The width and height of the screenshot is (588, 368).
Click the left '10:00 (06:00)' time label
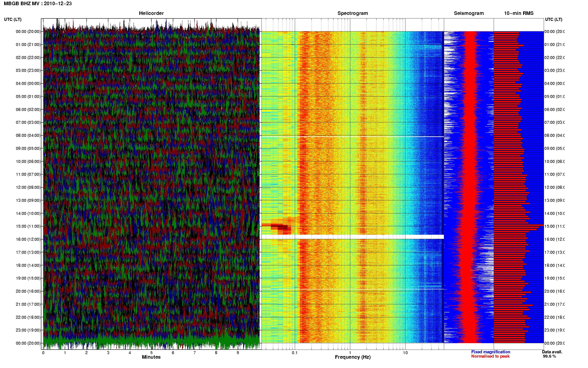pyautogui.click(x=28, y=161)
